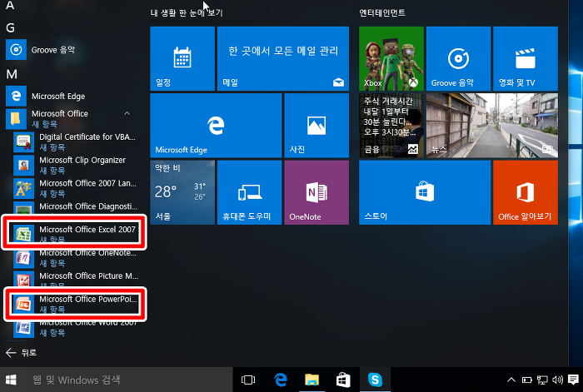Open File Explorer from the taskbar
This screenshot has width=583, height=392.
(x=312, y=380)
